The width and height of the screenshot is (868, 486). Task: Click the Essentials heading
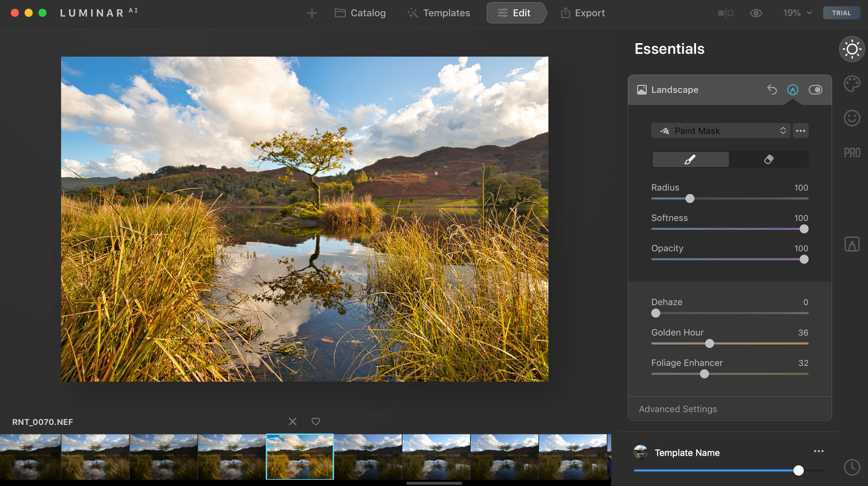670,49
